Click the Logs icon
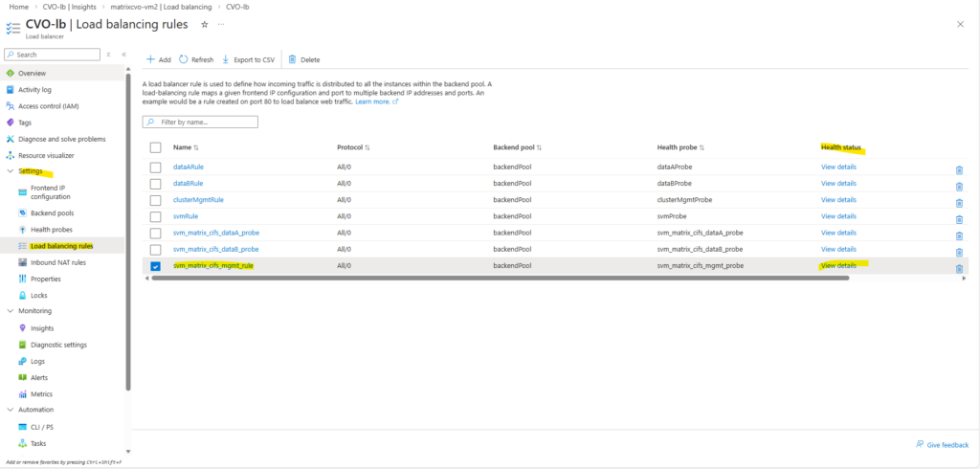The height and width of the screenshot is (469, 980). click(x=23, y=361)
